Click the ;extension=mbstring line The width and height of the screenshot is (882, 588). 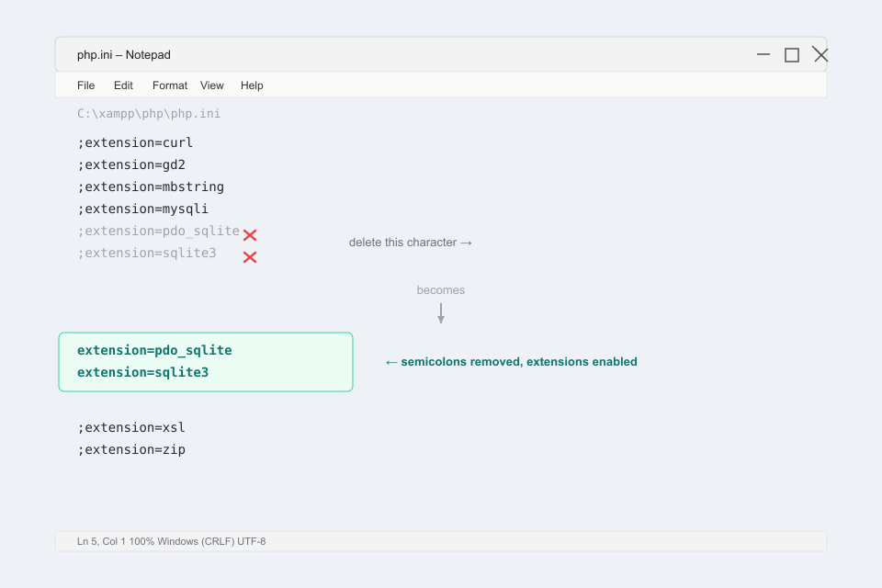click(x=150, y=187)
